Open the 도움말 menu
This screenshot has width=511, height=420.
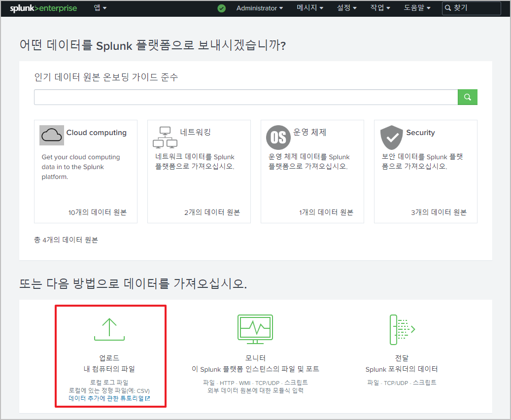[x=417, y=8]
